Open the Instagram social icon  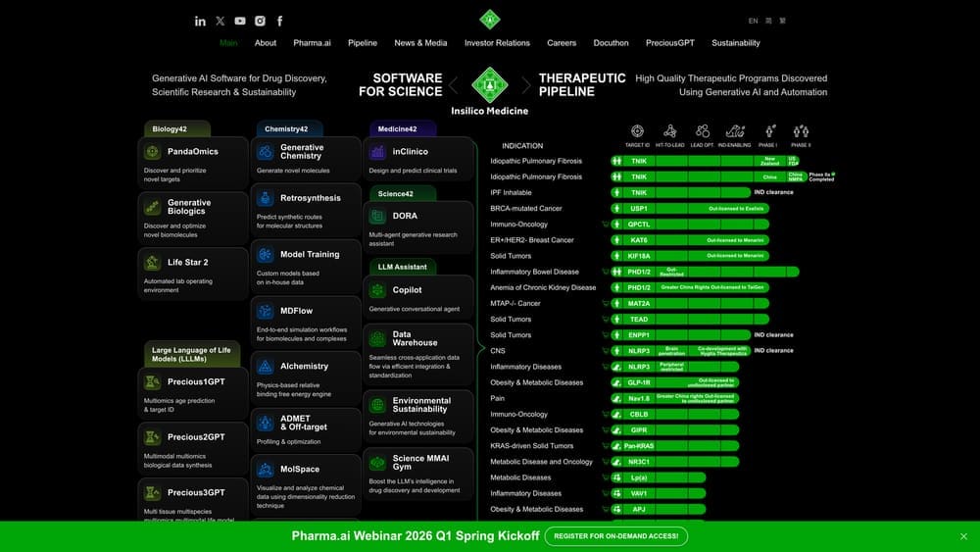[260, 21]
